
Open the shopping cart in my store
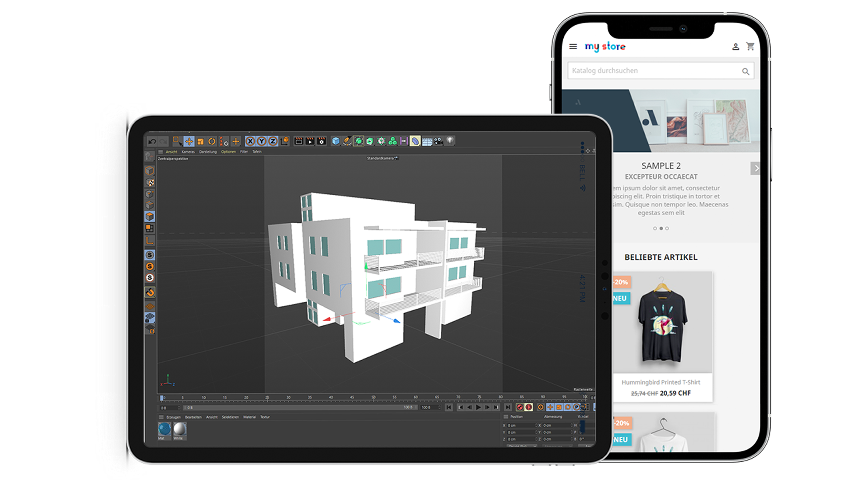click(x=750, y=46)
